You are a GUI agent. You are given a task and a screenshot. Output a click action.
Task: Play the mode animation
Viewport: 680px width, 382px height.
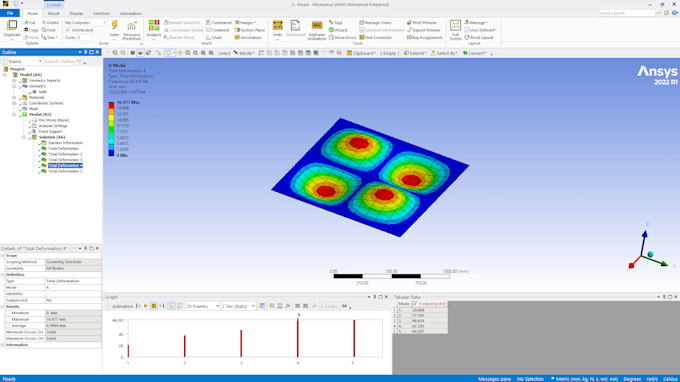point(146,306)
